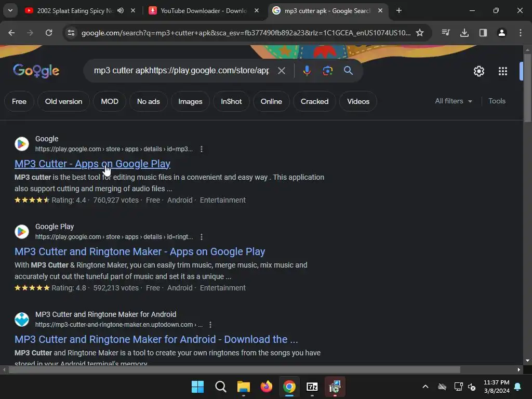
Task: Start a voice search with microphone
Action: coord(307,71)
